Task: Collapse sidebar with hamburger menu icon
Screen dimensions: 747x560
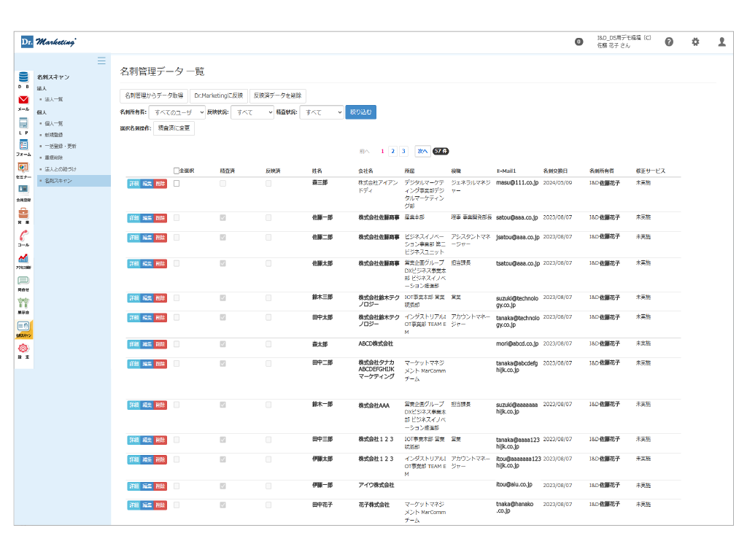Action: click(x=101, y=61)
